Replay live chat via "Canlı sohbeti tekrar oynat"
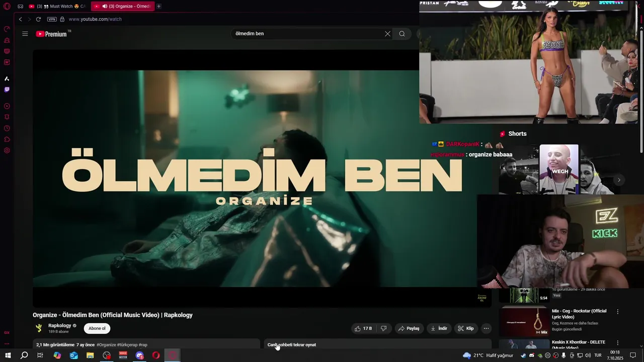Screen dimensions: 644x362 292,345
